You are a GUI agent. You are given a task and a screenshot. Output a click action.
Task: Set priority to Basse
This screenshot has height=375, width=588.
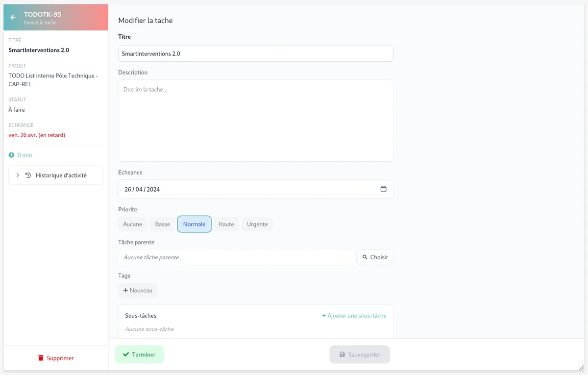(162, 224)
